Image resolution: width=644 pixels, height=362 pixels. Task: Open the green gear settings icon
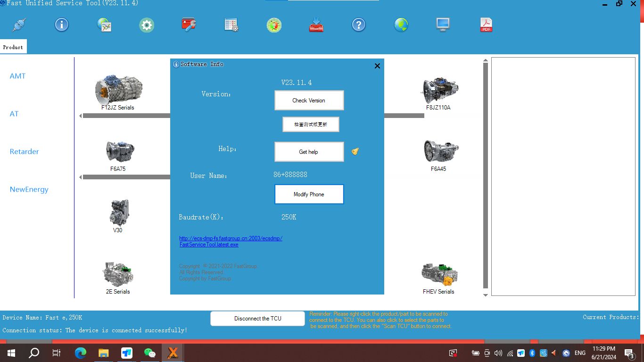[147, 25]
